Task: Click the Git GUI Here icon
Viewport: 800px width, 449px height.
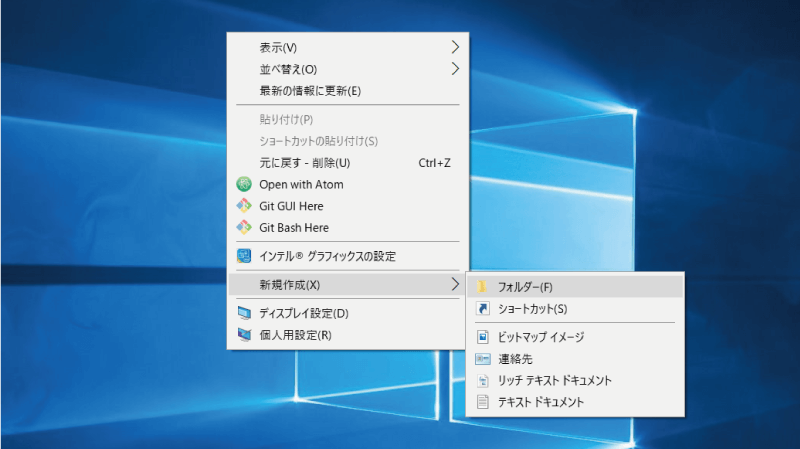Action: pos(244,206)
